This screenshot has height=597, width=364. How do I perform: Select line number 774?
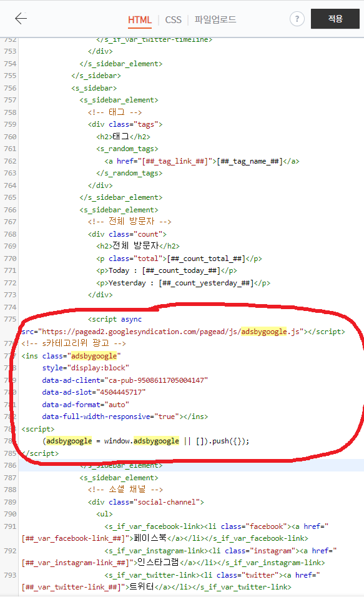pyautogui.click(x=10, y=307)
